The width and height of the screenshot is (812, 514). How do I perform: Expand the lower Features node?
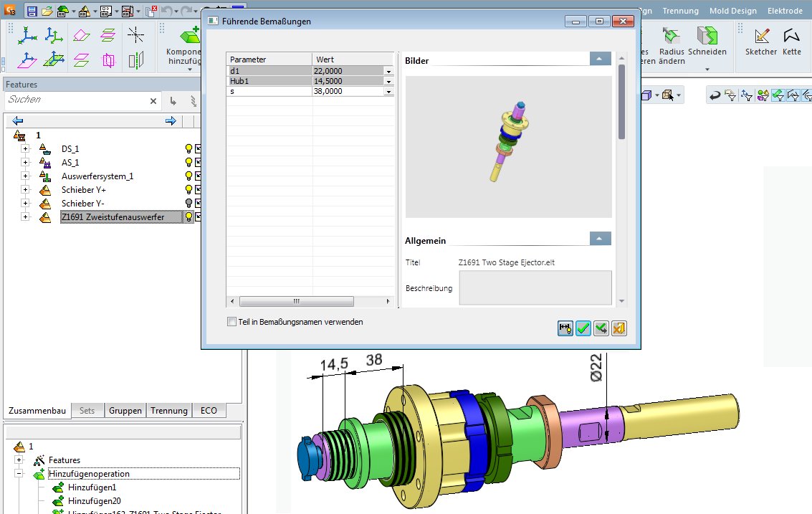click(19, 460)
